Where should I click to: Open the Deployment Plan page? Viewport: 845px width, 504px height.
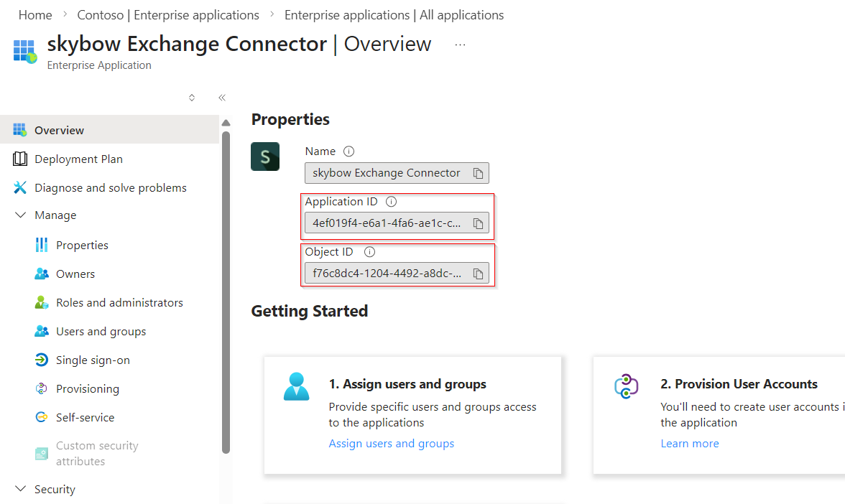(x=80, y=158)
